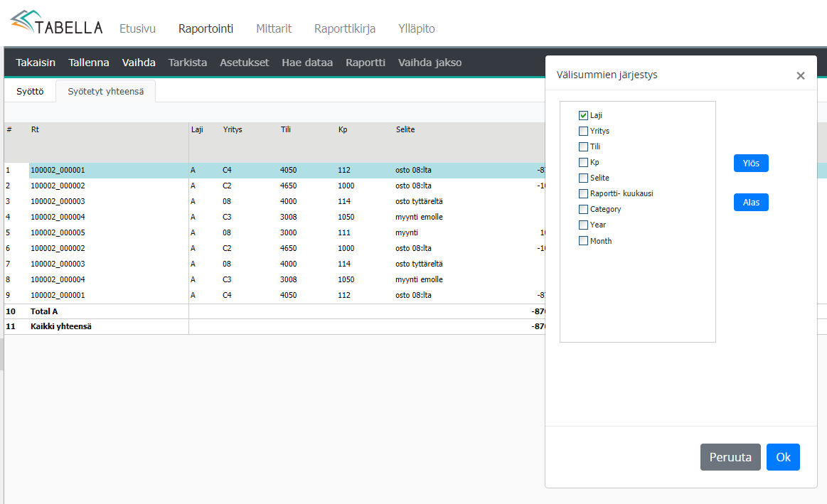Enable the Yritys checkbox
Screen dimensions: 827x504
coord(583,131)
